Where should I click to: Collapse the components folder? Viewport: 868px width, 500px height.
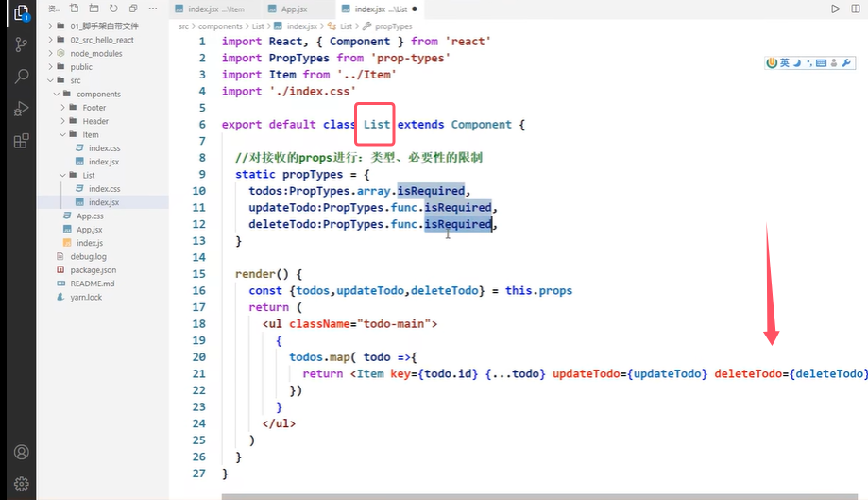click(98, 95)
